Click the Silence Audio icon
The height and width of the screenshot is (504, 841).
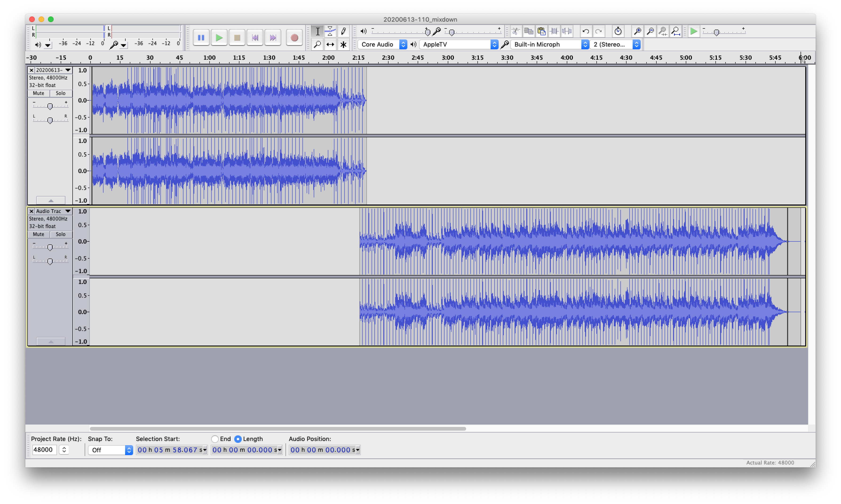[567, 31]
